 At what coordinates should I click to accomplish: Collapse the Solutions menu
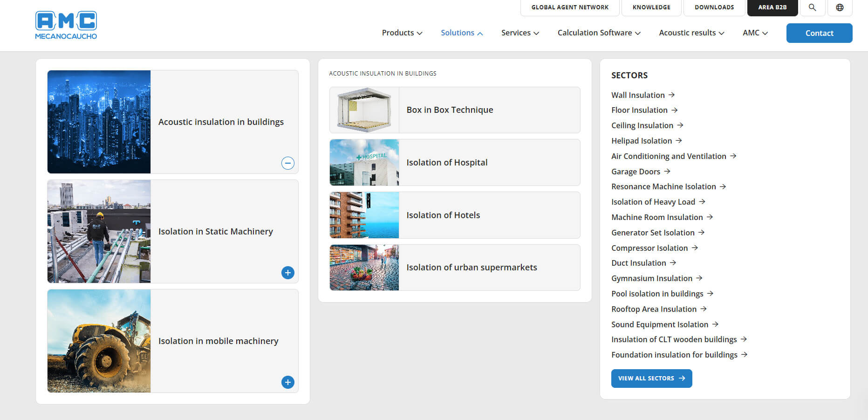tap(462, 33)
